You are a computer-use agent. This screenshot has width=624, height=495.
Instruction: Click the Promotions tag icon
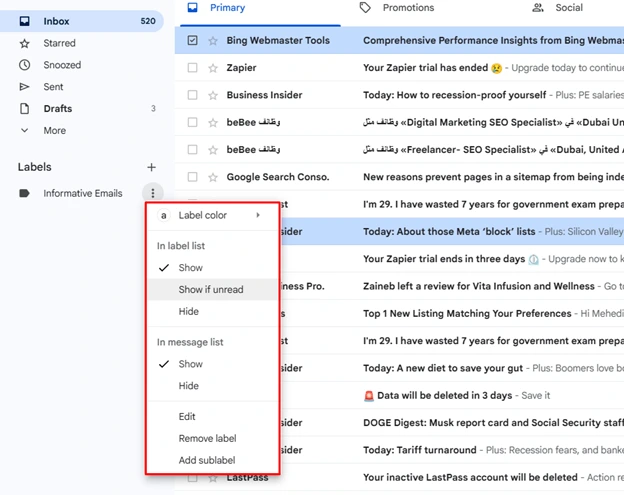(365, 8)
